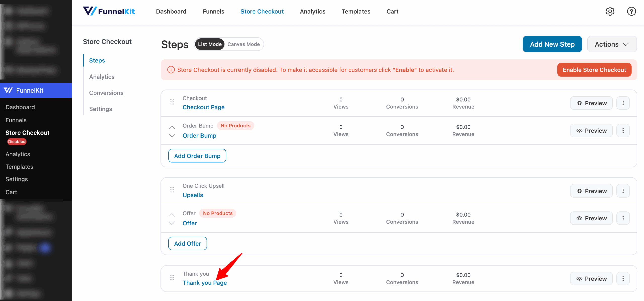Click the Add Order Bump button
Image resolution: width=644 pixels, height=301 pixels.
click(197, 156)
